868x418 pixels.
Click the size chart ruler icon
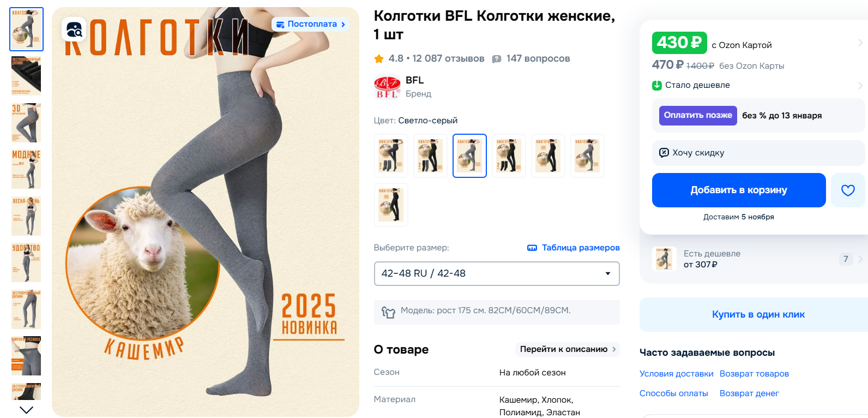tap(532, 248)
